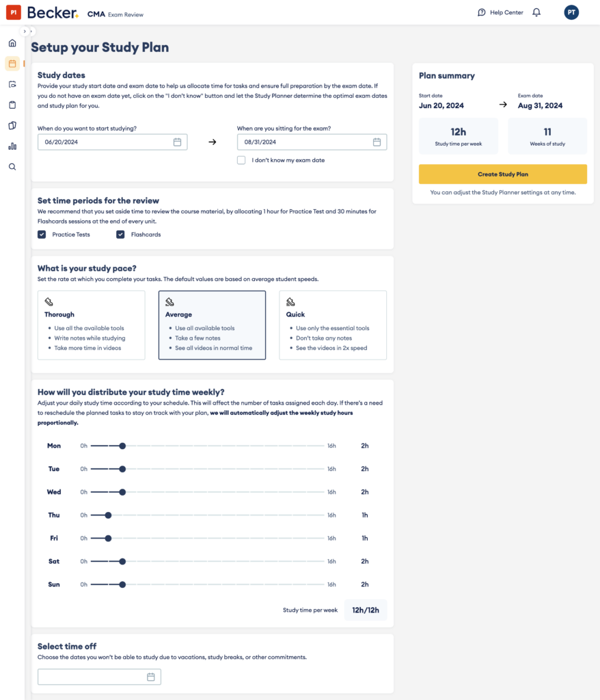Uncheck the Flashcards checkbox

click(x=121, y=234)
